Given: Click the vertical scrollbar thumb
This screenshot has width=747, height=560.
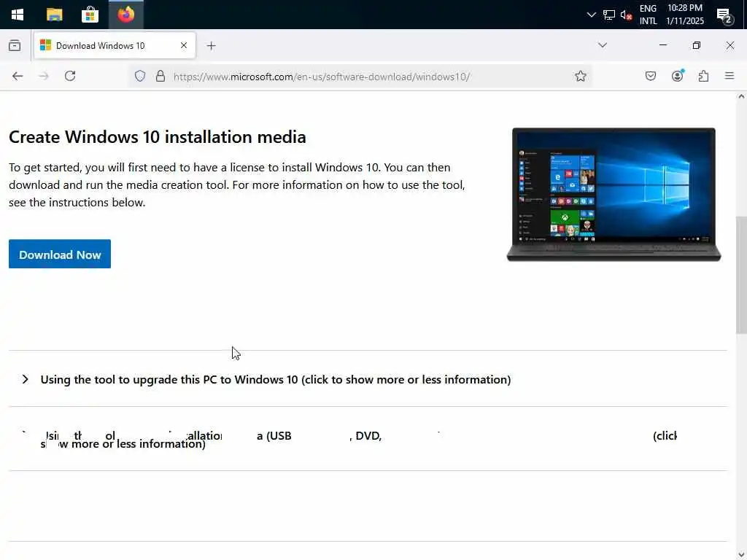Looking at the screenshot, I should pos(741,275).
